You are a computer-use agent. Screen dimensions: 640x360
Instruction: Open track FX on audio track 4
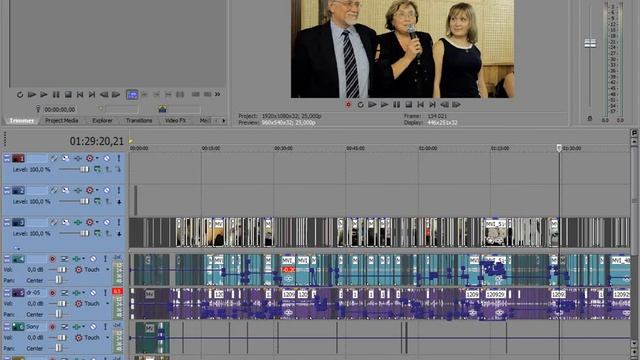[76, 259]
